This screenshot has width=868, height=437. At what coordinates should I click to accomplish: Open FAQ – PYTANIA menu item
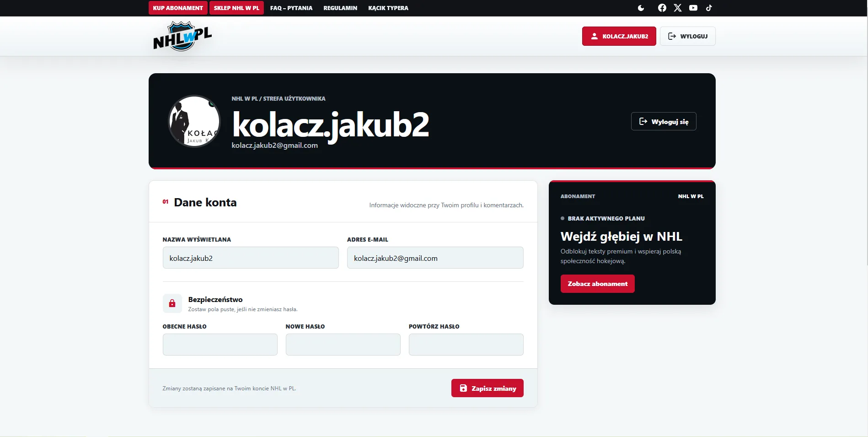tap(291, 8)
